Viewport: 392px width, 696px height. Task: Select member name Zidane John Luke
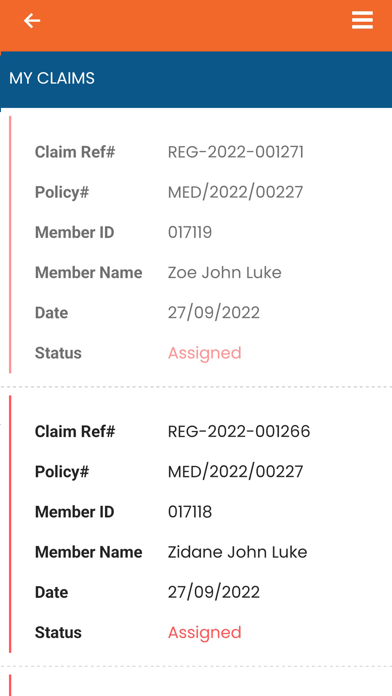[238, 552]
